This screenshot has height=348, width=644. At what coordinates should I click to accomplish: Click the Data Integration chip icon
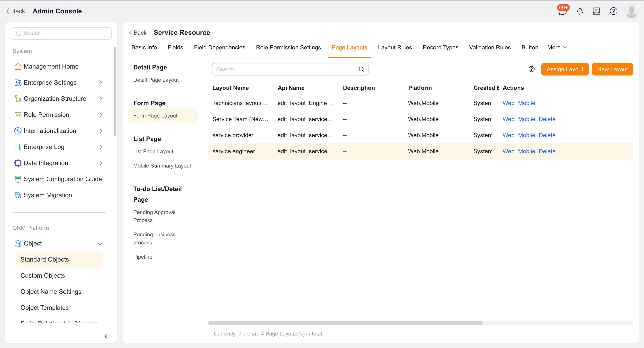point(18,163)
